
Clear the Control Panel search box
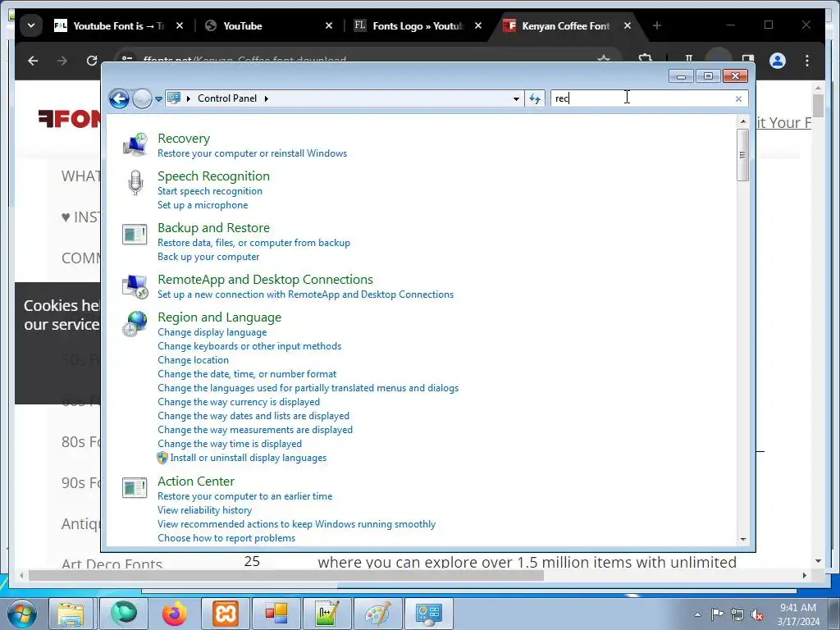(x=739, y=98)
